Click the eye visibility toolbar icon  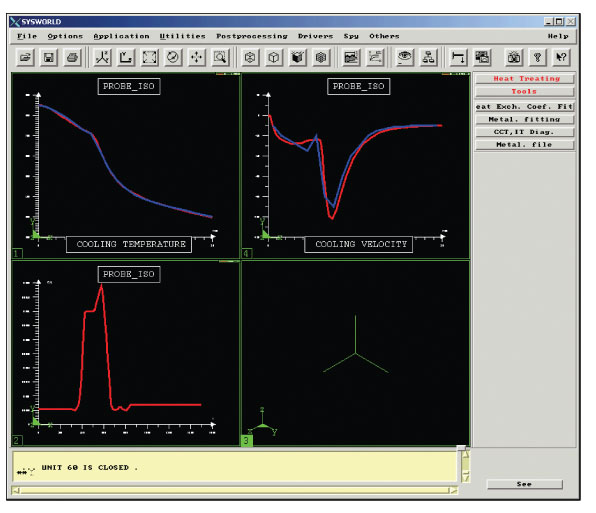405,57
